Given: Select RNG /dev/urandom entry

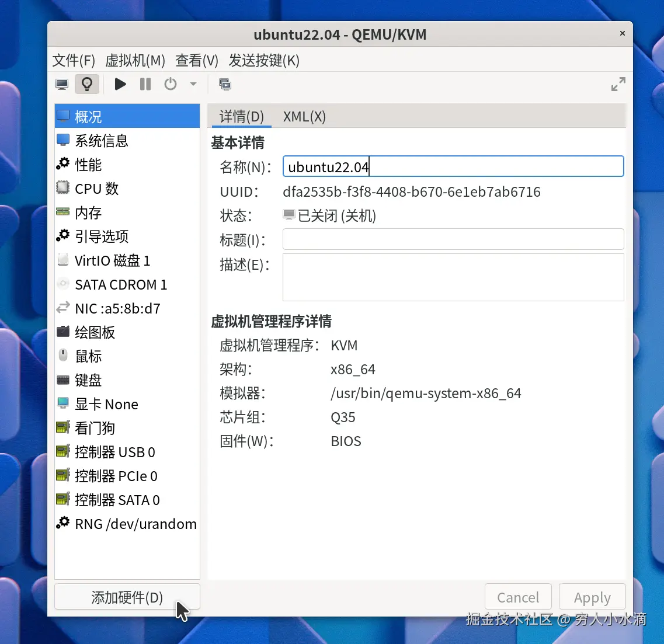Looking at the screenshot, I should point(127,524).
